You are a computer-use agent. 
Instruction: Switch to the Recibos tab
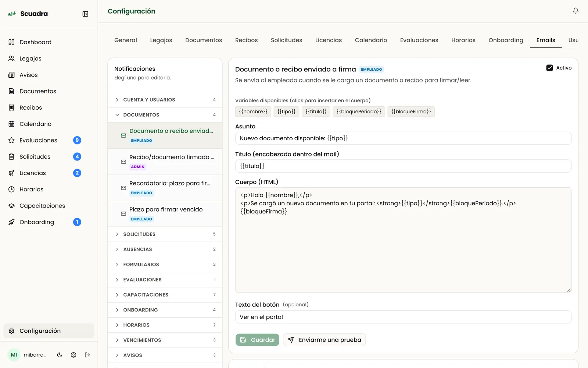point(247,40)
